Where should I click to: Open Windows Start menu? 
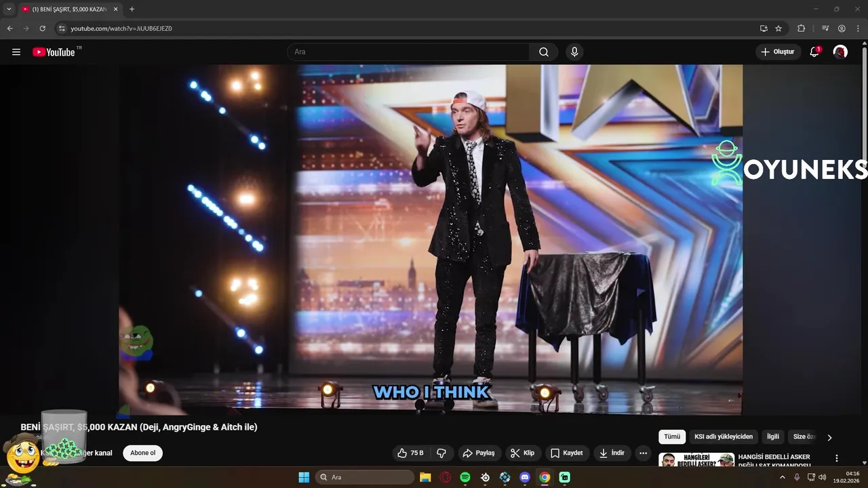[x=304, y=477]
